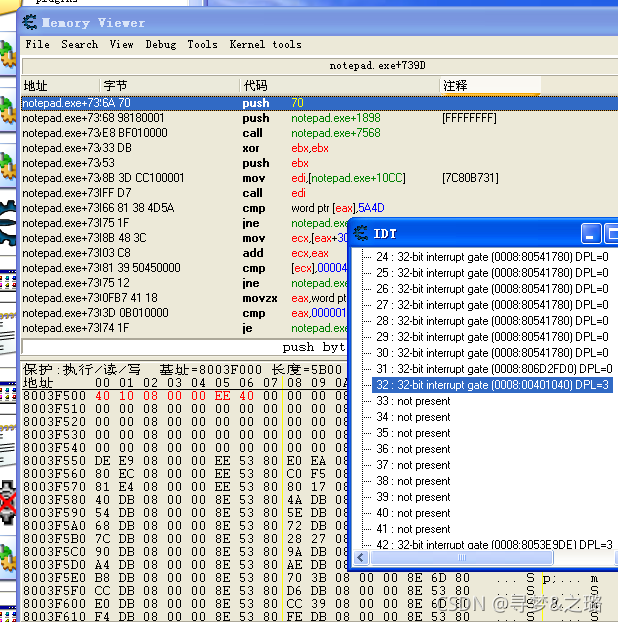Select IDT entry 28 interrupt gate
Viewport: 618px width, 622px height.
tap(492, 321)
